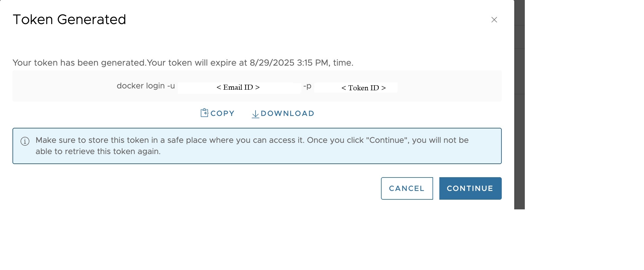Click the dark backdrop strip beside dialog
644x270 pixels.
point(519,125)
